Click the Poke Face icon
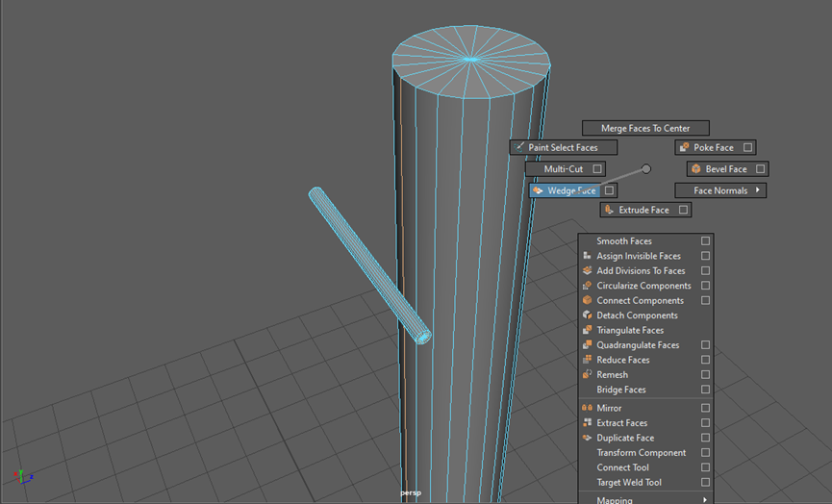Viewport: 832px width, 504px height. click(685, 147)
